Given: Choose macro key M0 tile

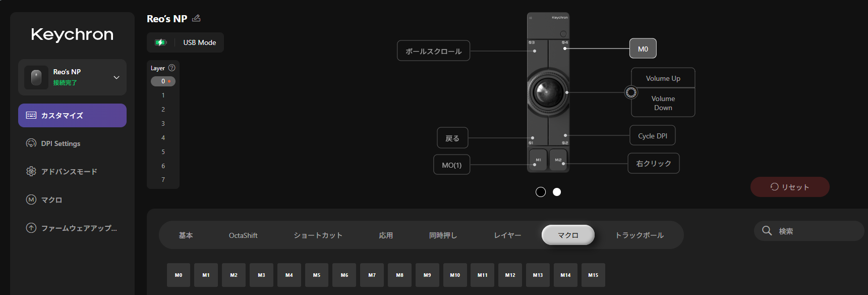Looking at the screenshot, I should pyautogui.click(x=179, y=275).
